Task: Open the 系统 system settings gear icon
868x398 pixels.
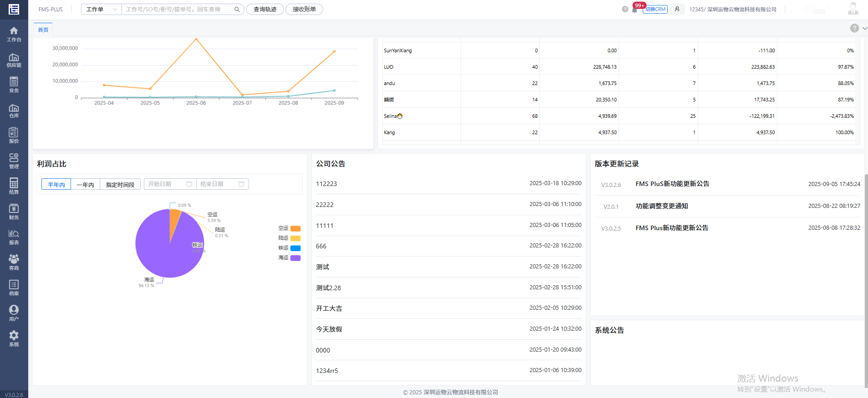Action: click(x=14, y=338)
